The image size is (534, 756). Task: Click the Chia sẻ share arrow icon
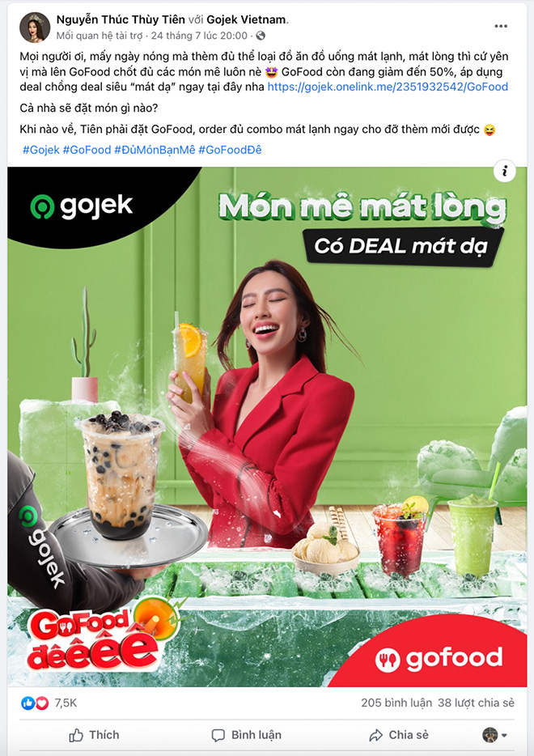point(375,735)
